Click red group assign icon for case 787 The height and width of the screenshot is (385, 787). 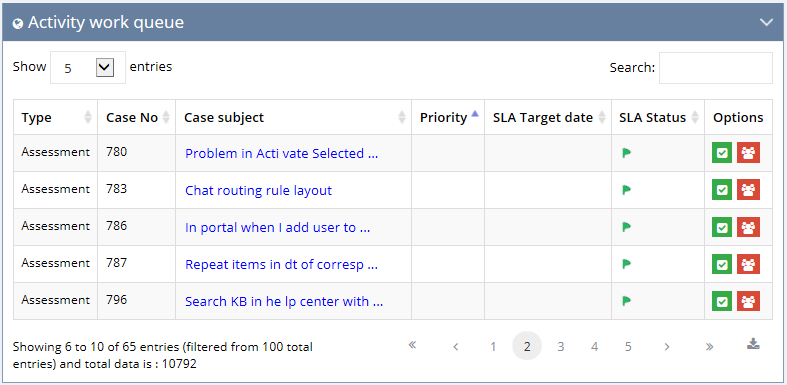click(748, 264)
